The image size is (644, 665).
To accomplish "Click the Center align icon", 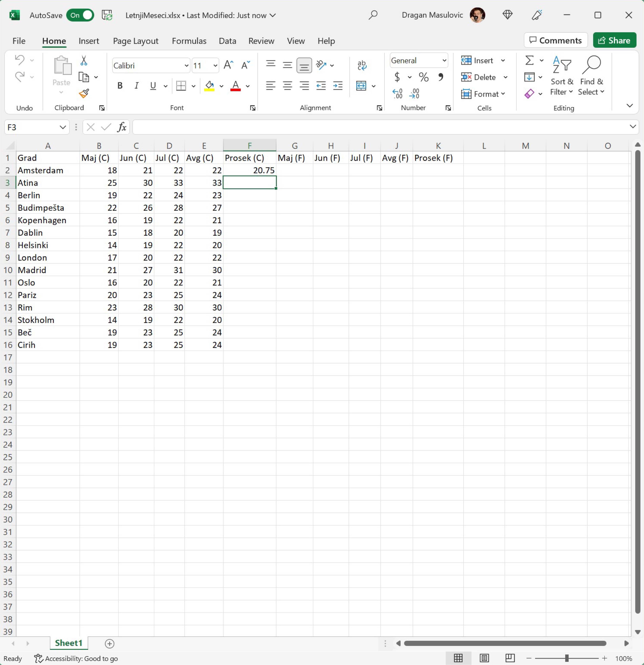I will (287, 86).
